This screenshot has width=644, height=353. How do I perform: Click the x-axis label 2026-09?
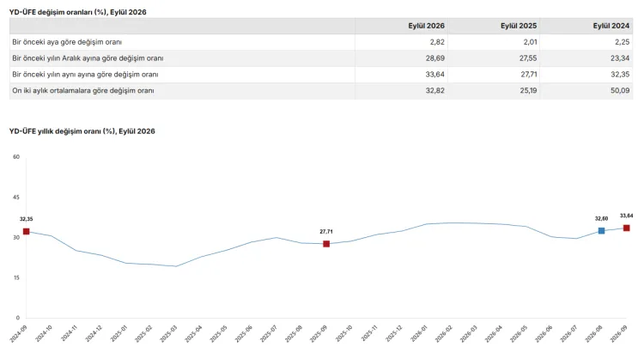(619, 333)
